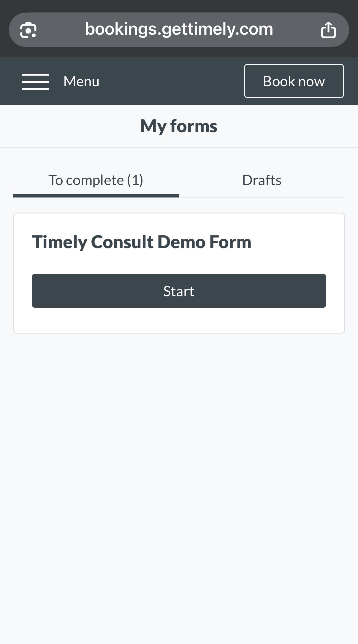Start the Timely Consult Demo Form
Image resolution: width=358 pixels, height=644 pixels.
point(179,291)
